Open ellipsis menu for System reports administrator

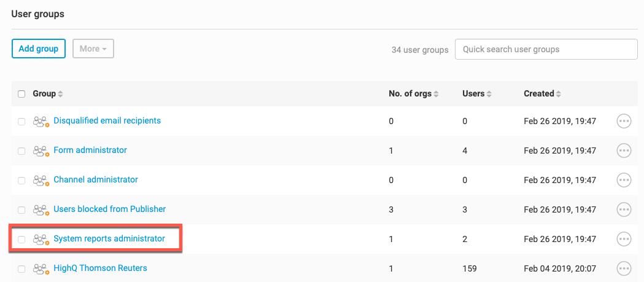click(624, 239)
